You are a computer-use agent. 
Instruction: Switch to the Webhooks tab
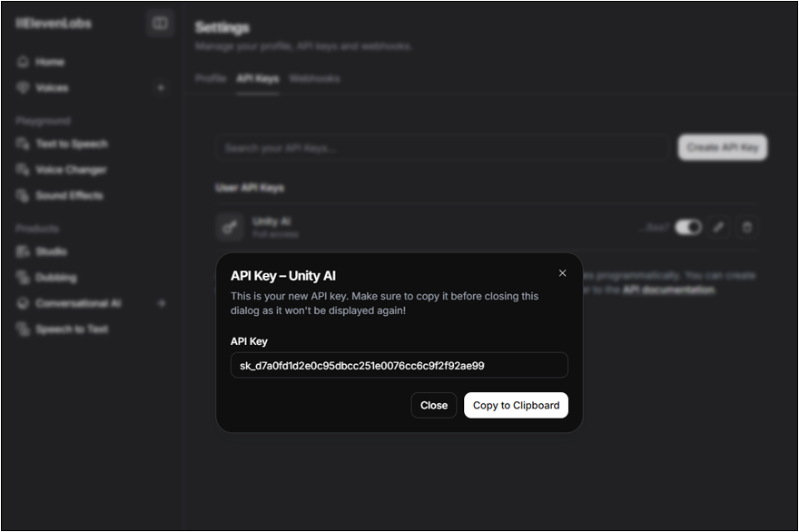click(x=314, y=78)
